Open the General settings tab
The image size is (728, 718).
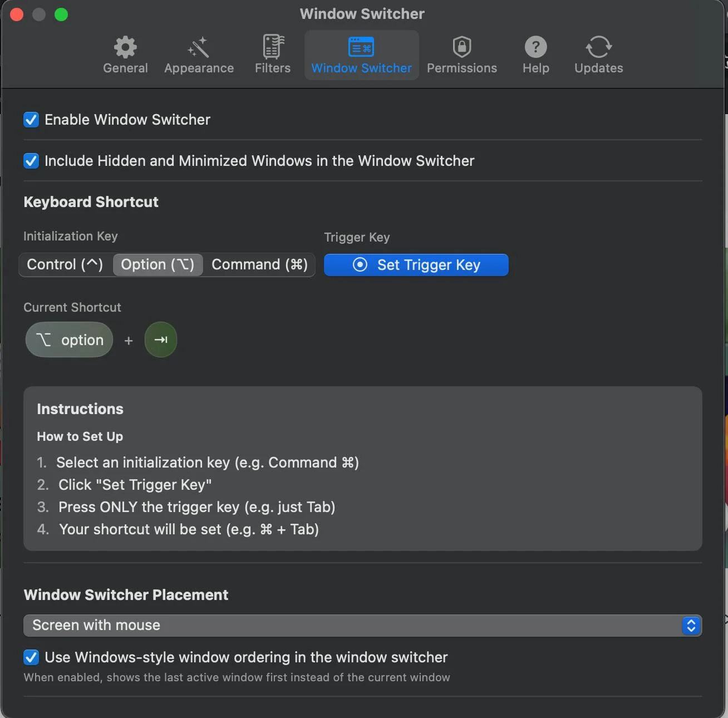pos(125,55)
